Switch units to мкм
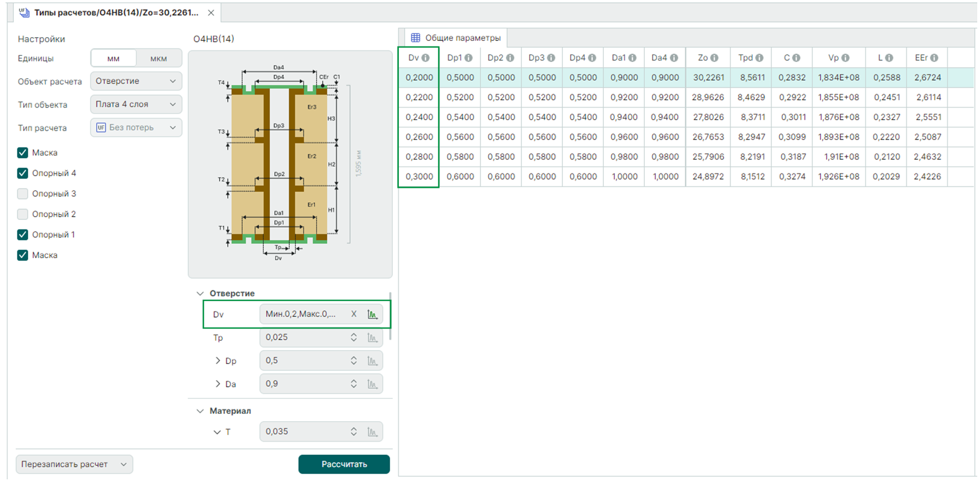Viewport: 980px width, 481px height. coord(158,58)
